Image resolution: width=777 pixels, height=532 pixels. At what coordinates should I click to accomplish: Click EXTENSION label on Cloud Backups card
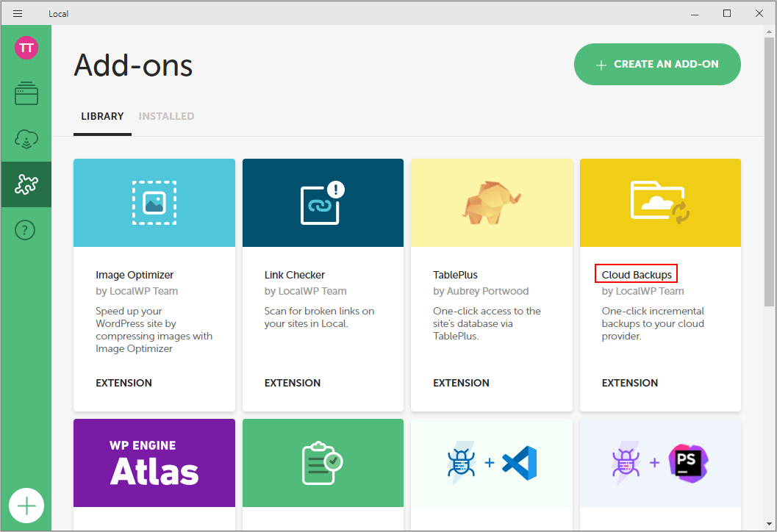pyautogui.click(x=630, y=383)
